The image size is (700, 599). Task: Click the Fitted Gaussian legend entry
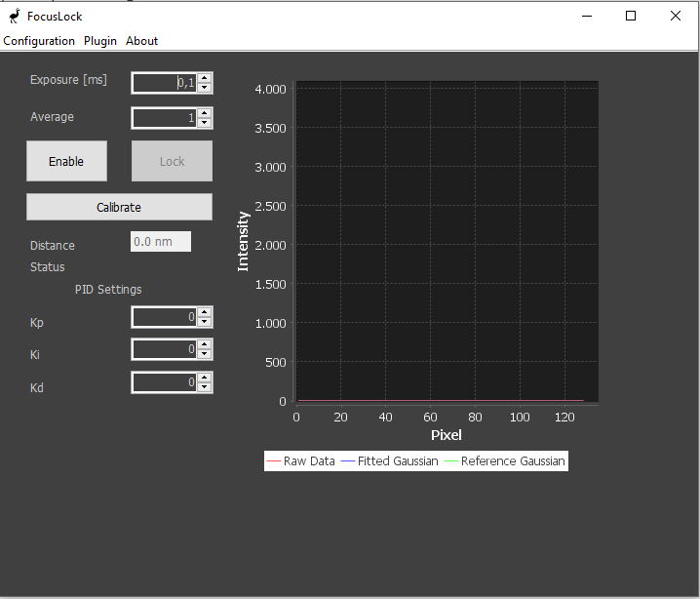390,461
